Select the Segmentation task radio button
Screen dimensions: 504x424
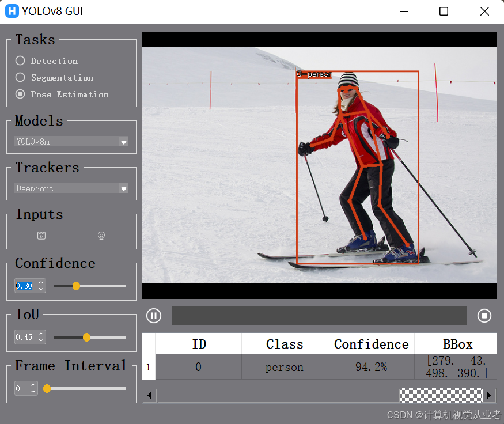[x=20, y=77]
